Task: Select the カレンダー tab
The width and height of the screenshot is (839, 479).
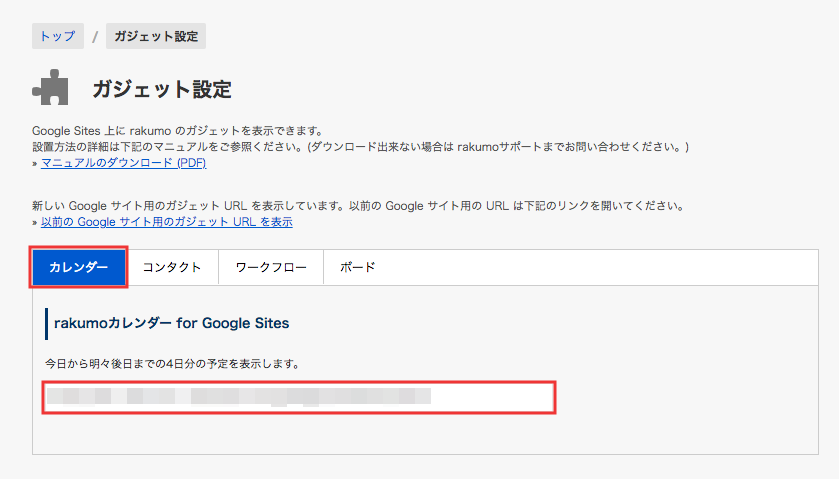Action: [x=79, y=267]
